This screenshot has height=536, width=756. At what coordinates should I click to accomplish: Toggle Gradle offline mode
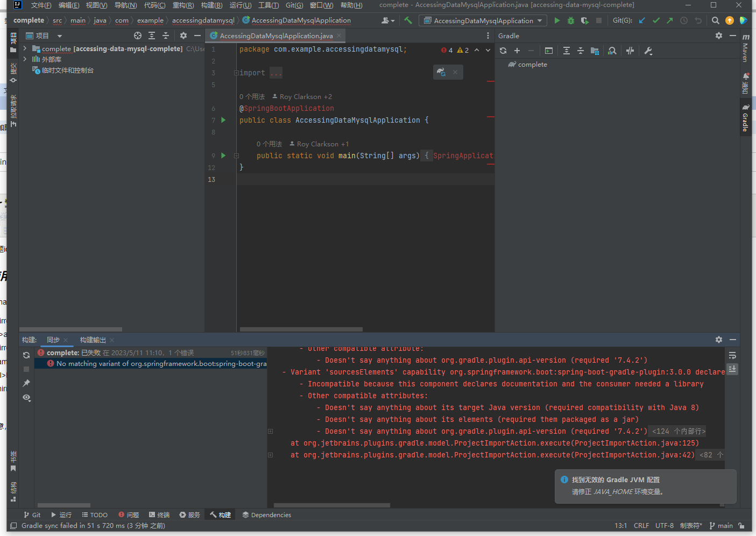point(630,51)
